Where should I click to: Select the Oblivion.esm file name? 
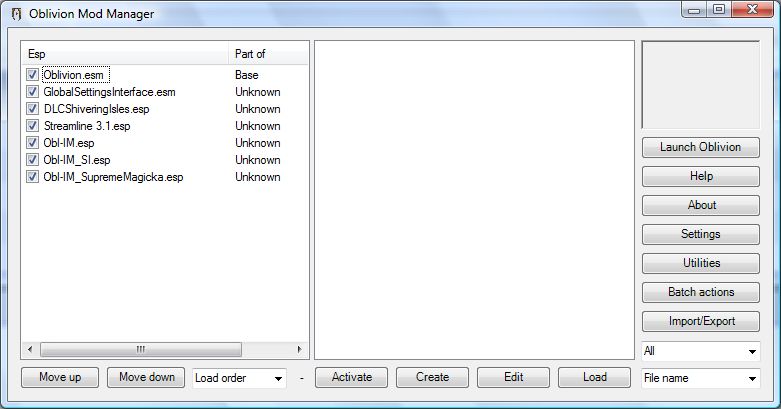74,75
